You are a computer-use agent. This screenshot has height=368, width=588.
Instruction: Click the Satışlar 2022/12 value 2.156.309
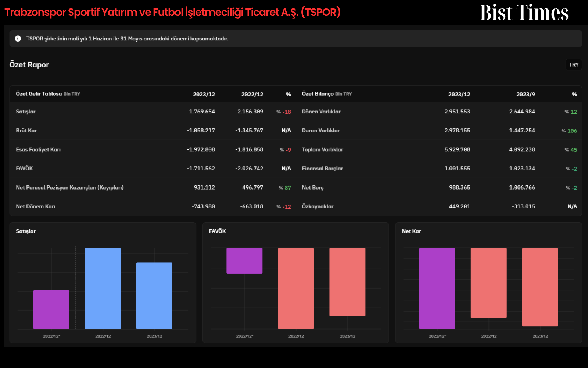[x=250, y=112]
